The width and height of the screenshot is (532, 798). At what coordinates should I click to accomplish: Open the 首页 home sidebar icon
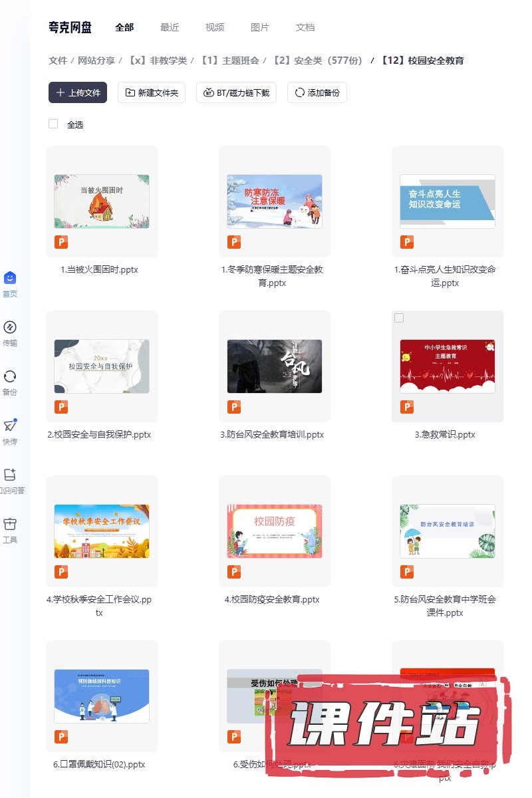click(10, 278)
